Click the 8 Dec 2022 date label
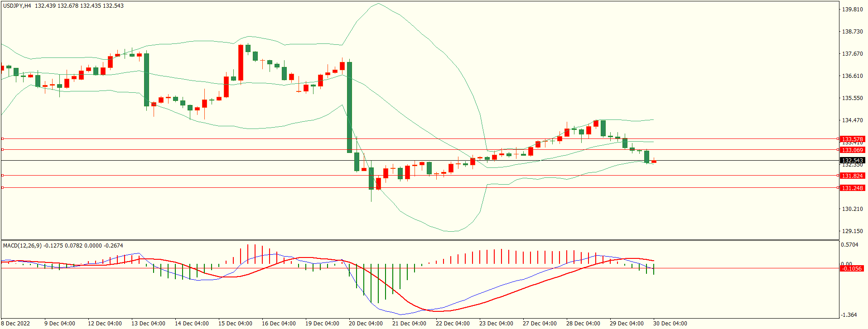 click(x=16, y=324)
